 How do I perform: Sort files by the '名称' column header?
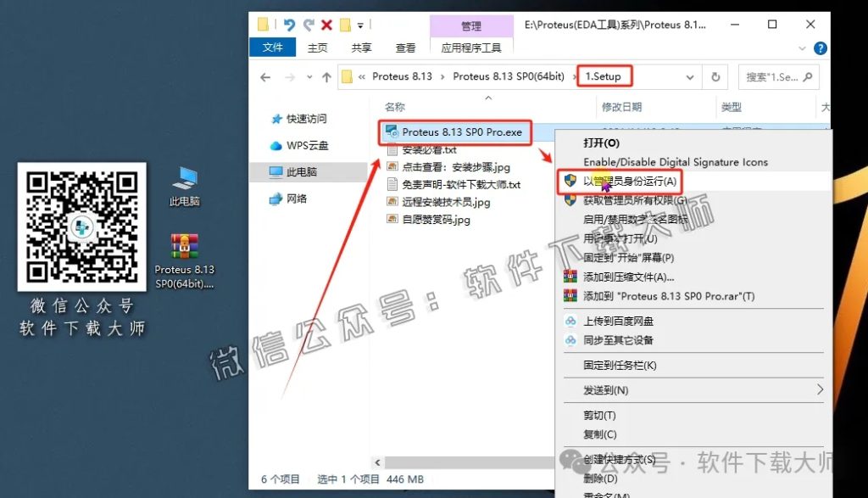click(395, 107)
